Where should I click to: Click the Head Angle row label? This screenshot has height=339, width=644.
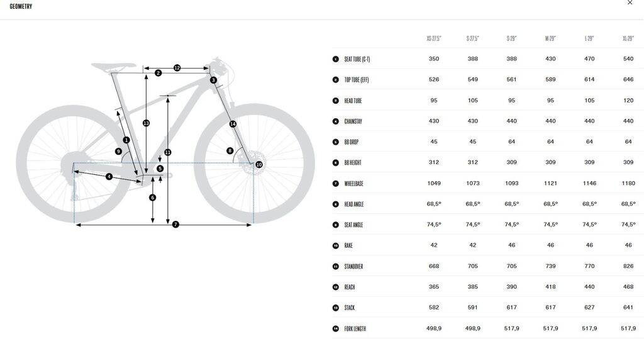354,204
